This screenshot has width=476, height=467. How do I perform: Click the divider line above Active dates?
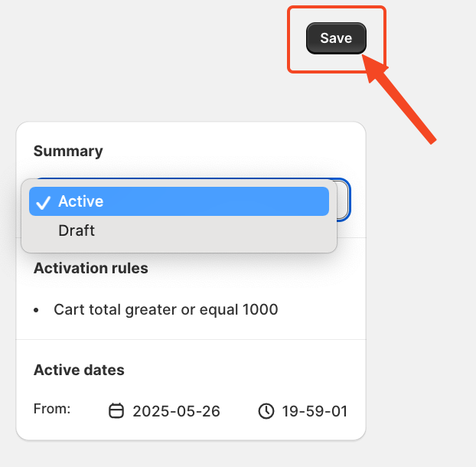click(x=191, y=339)
